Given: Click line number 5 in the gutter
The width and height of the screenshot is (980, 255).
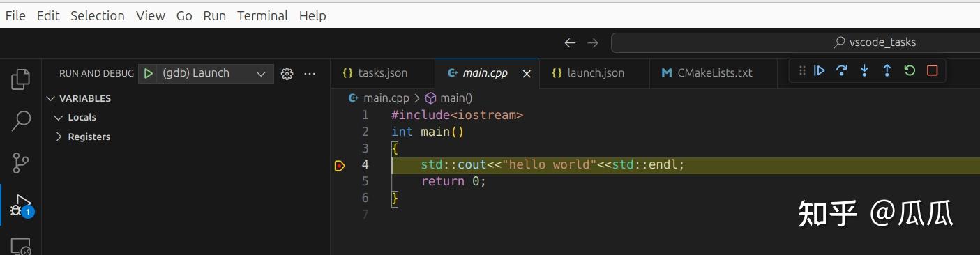Looking at the screenshot, I should (365, 181).
